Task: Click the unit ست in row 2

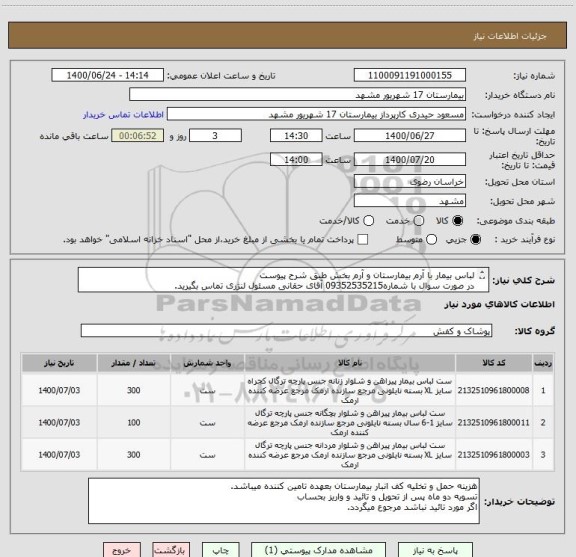Action: point(208,423)
